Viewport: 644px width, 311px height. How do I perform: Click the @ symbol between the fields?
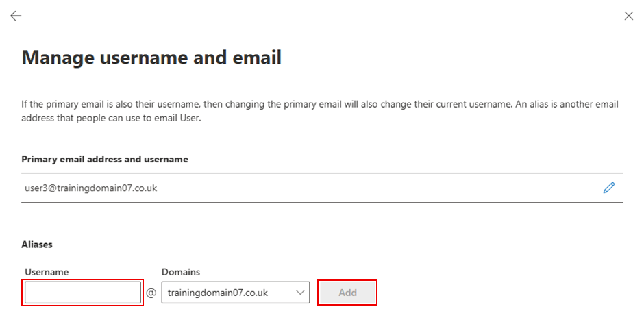pyautogui.click(x=151, y=293)
